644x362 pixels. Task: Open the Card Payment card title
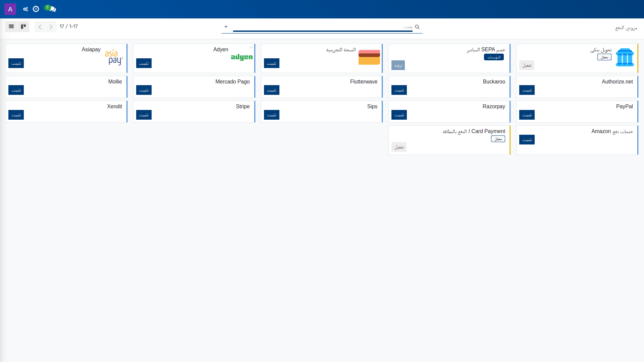[x=474, y=131]
